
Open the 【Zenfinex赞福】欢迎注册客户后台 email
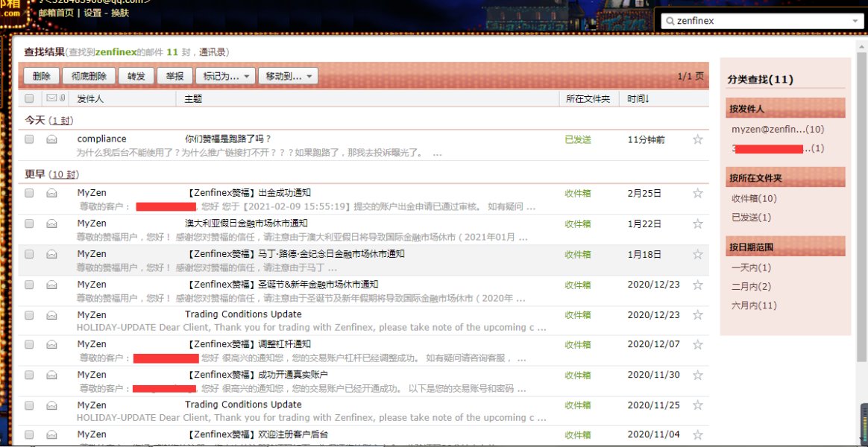tap(257, 434)
